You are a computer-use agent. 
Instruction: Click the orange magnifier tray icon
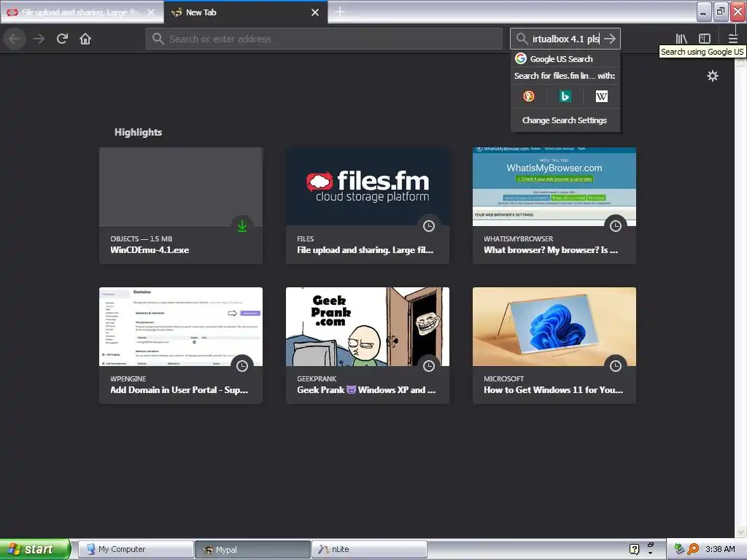pyautogui.click(x=693, y=550)
